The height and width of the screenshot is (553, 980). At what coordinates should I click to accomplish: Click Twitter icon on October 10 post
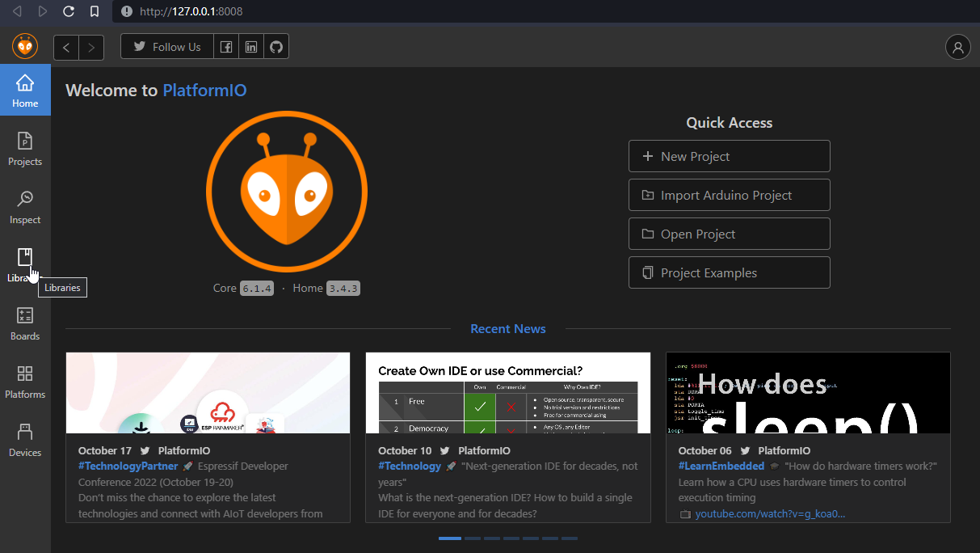[x=445, y=450]
